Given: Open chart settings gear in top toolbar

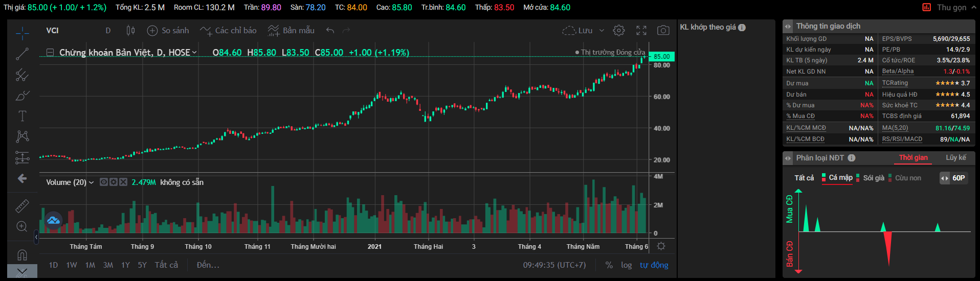Looking at the screenshot, I should 619,31.
